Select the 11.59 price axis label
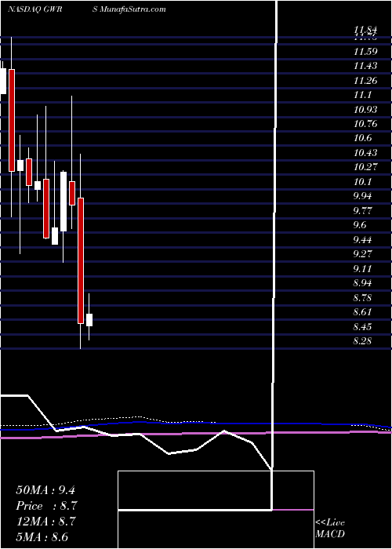This screenshot has height=549, width=392. click(365, 52)
